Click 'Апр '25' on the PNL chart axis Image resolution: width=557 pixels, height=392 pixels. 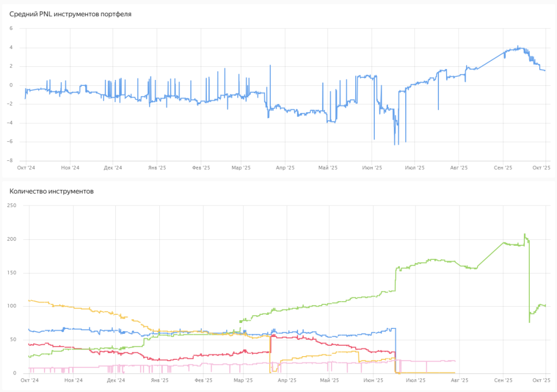285,168
